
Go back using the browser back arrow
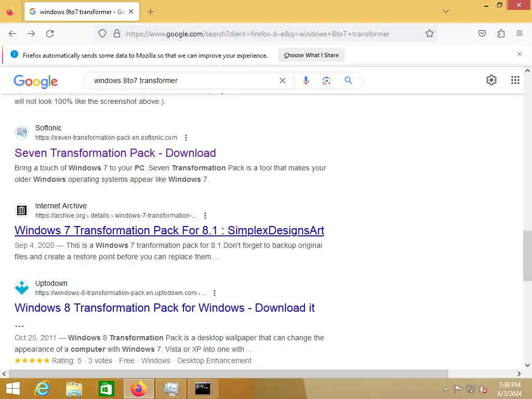click(12, 34)
